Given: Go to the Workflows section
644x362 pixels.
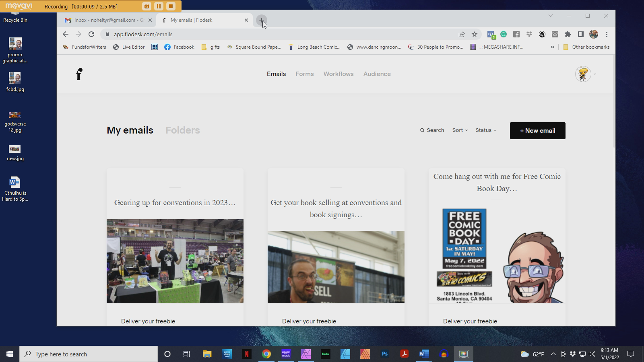Looking at the screenshot, I should pyautogui.click(x=338, y=74).
